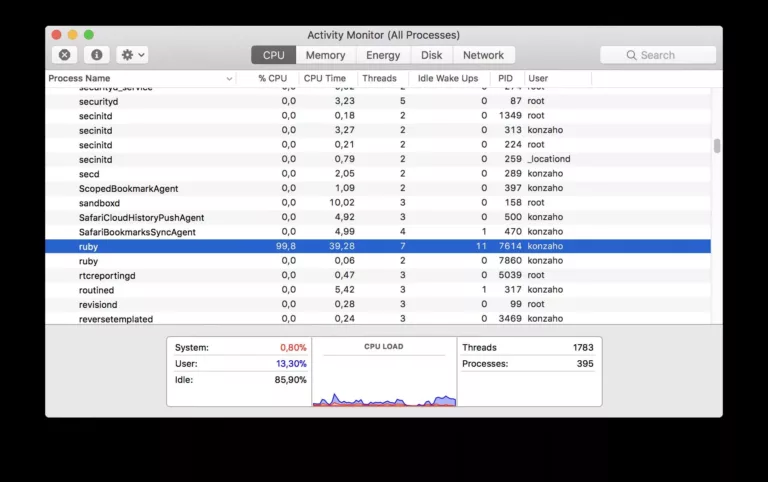Click PID 7614 in ruby row
The image size is (768, 482).
[510, 246]
